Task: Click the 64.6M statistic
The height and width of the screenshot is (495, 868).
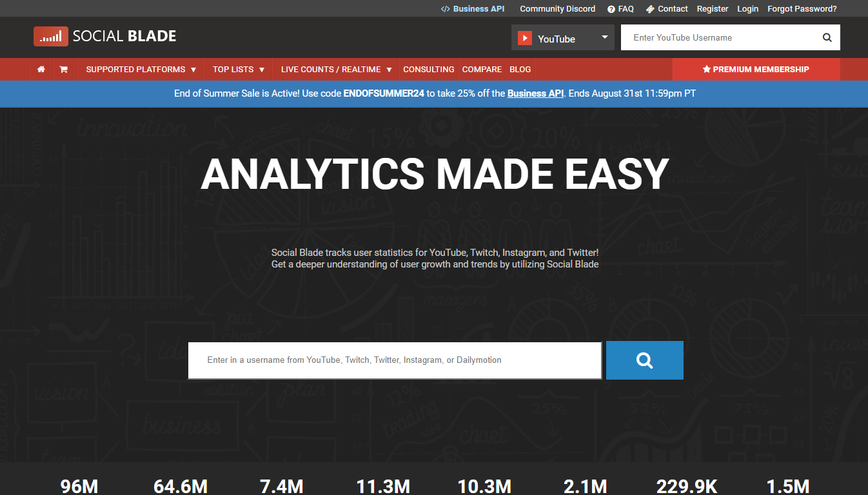Action: 181,486
